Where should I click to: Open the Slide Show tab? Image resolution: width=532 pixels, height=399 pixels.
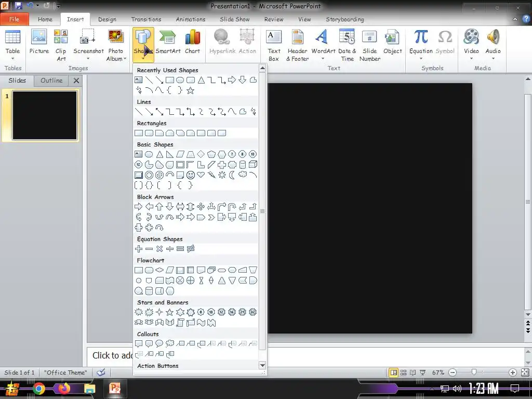tap(235, 19)
